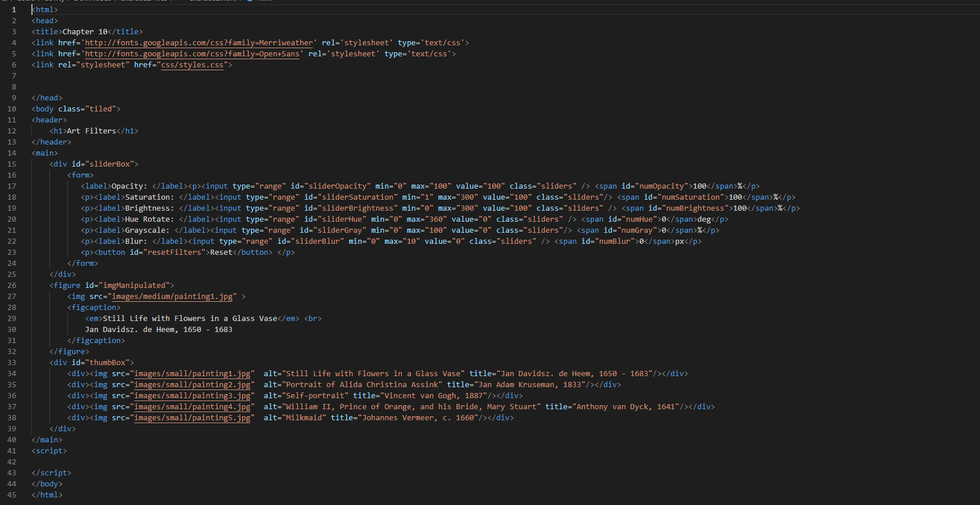Click the 'Brightness:' label text
Viewport: 980px width, 505px height.
pyautogui.click(x=149, y=208)
